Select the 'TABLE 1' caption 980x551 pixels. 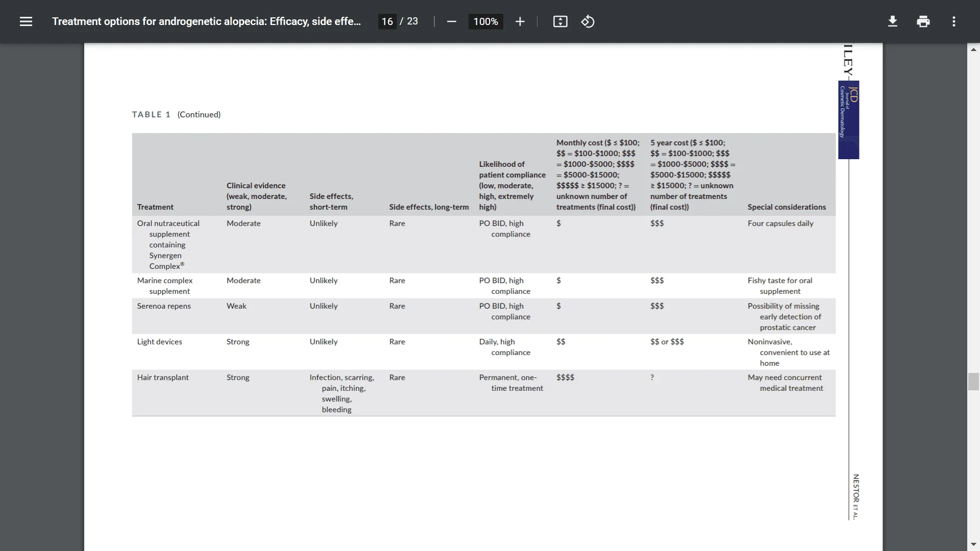click(x=151, y=114)
